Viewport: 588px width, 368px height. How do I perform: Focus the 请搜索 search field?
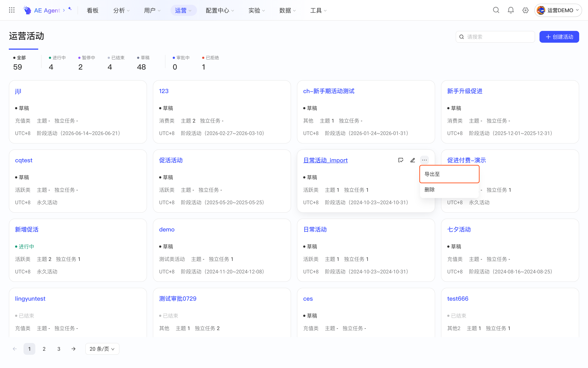click(495, 37)
